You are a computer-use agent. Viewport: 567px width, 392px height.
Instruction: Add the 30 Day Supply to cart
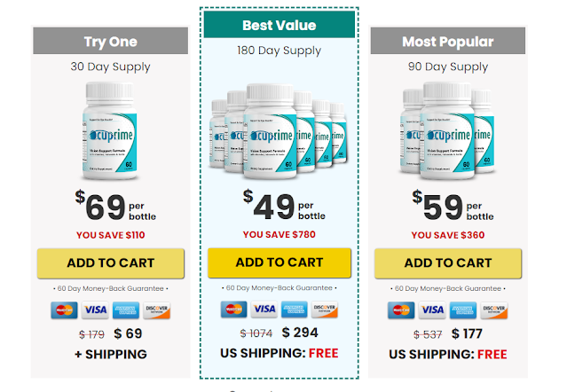click(111, 263)
